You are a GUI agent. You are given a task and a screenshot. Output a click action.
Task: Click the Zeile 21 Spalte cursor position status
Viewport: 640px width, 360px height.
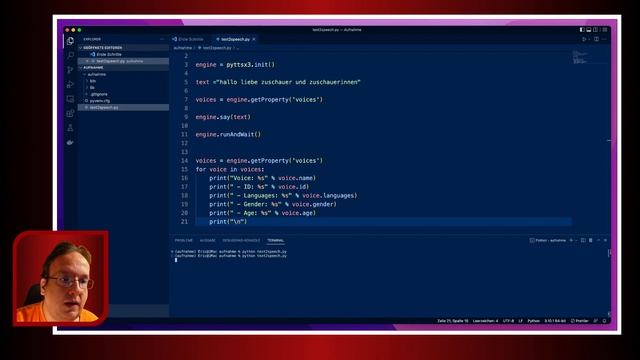click(453, 321)
